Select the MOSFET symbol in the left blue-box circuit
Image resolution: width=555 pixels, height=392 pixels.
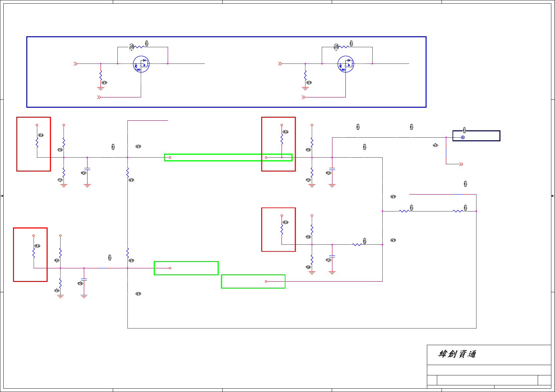(x=141, y=64)
